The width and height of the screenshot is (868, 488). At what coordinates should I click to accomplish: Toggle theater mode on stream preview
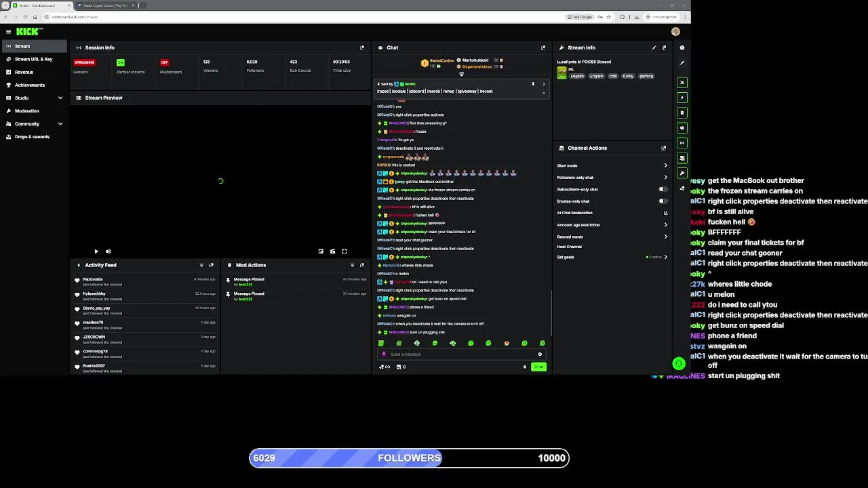coord(332,251)
